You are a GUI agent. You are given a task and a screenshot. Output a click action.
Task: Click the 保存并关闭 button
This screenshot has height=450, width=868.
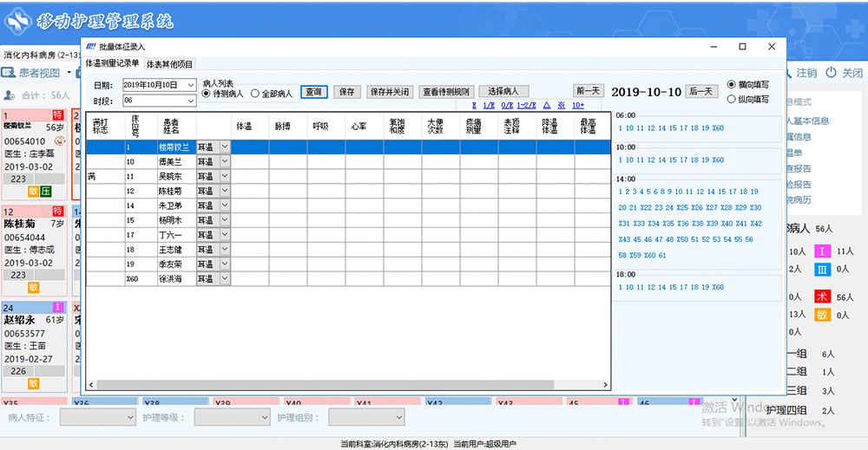(390, 92)
